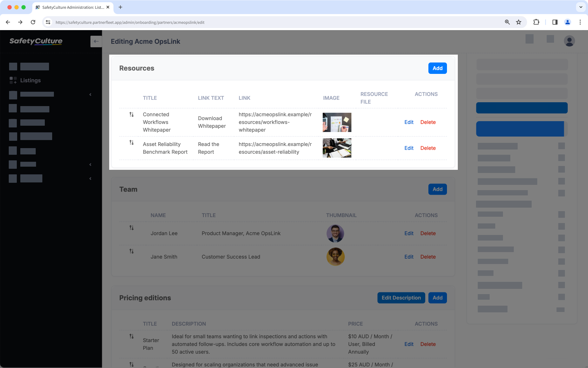
Task: Open Listings in the sidebar
Action: coord(30,80)
